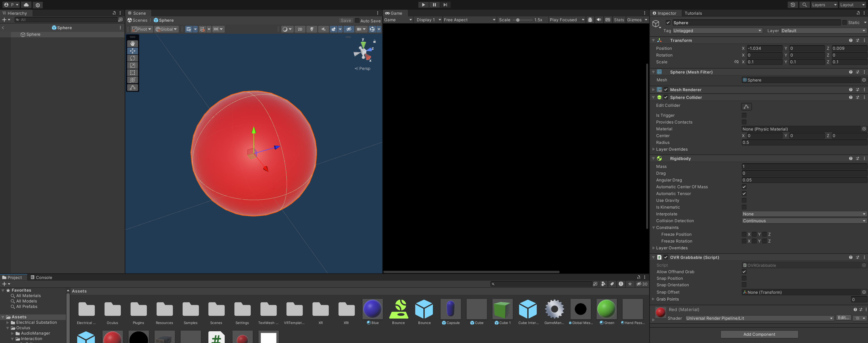
Task: Select the Scale tool in scene toolbar
Action: click(132, 65)
